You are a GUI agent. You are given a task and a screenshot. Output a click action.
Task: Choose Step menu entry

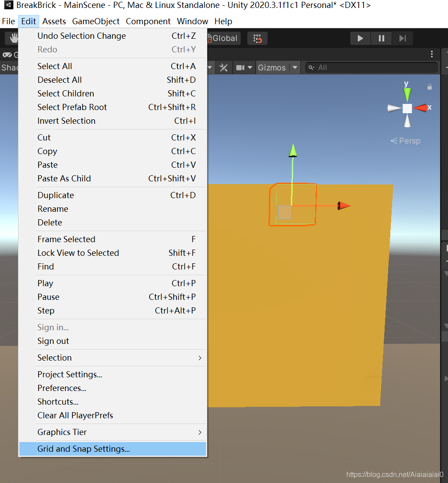tap(113, 310)
